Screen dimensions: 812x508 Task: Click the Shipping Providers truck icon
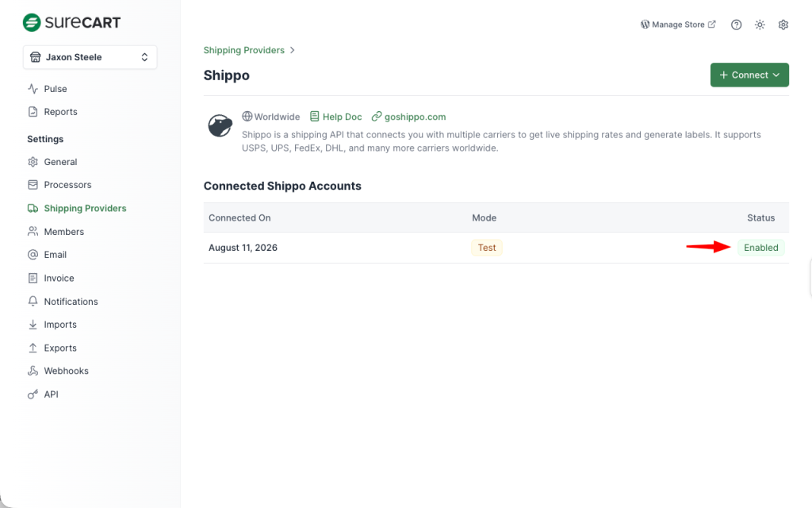tap(33, 208)
